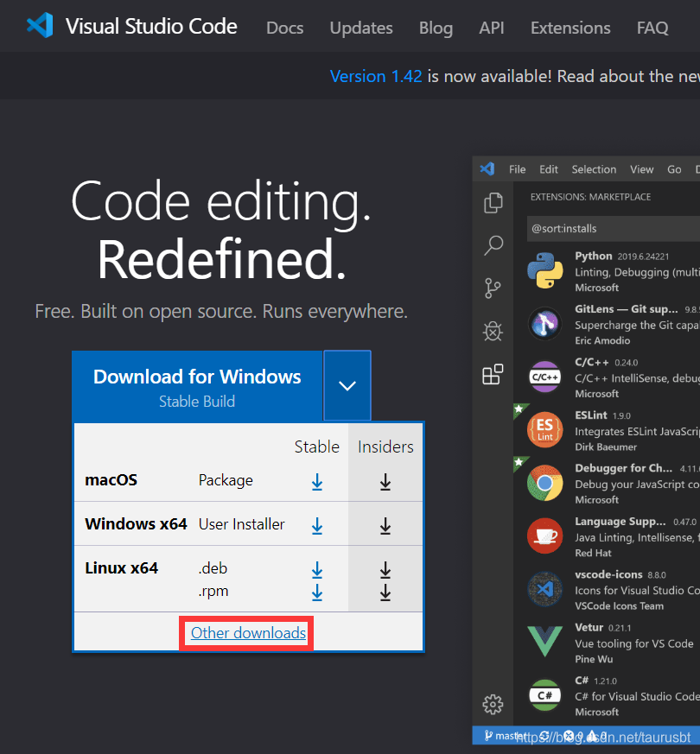Click the Eric Amodio publisher name
The image size is (700, 754).
(602, 340)
